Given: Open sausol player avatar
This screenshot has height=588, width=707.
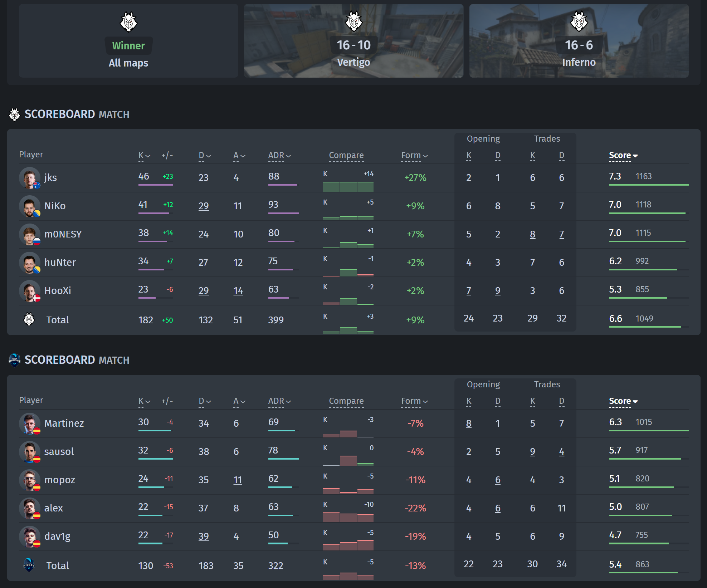Looking at the screenshot, I should point(30,452).
